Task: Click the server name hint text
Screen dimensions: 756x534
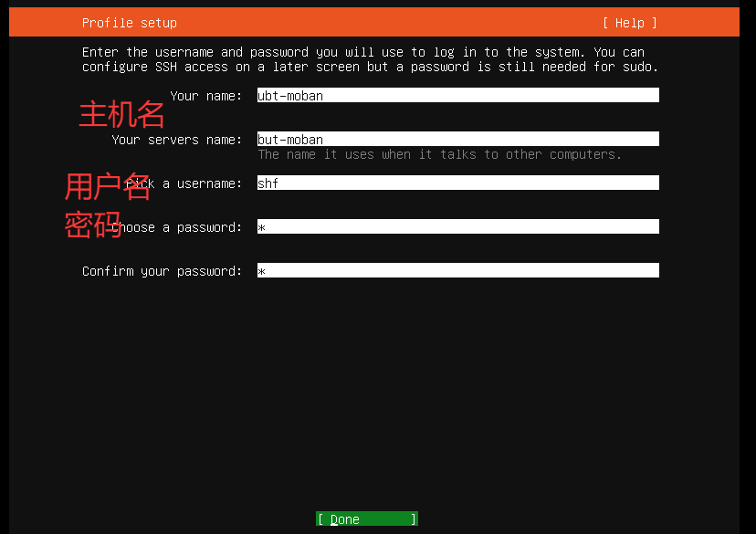Action: [439, 154]
